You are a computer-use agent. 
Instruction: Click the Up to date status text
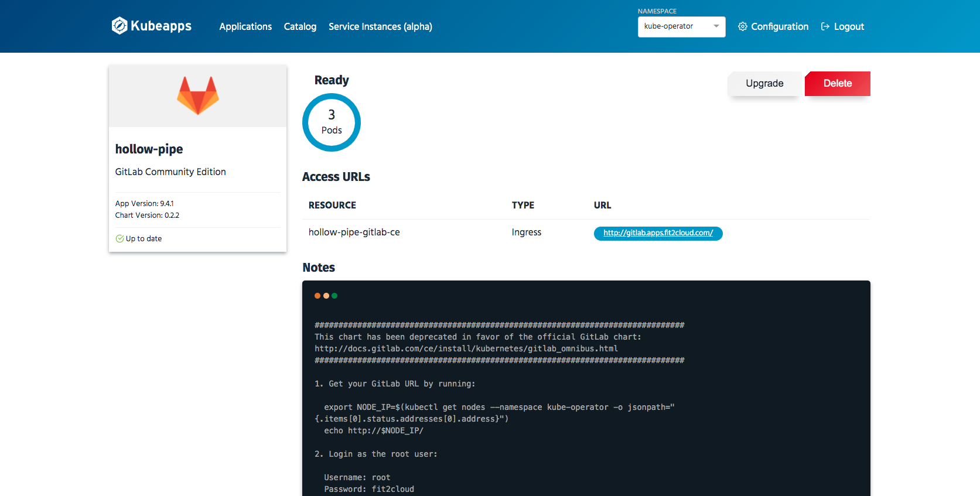[x=144, y=238]
